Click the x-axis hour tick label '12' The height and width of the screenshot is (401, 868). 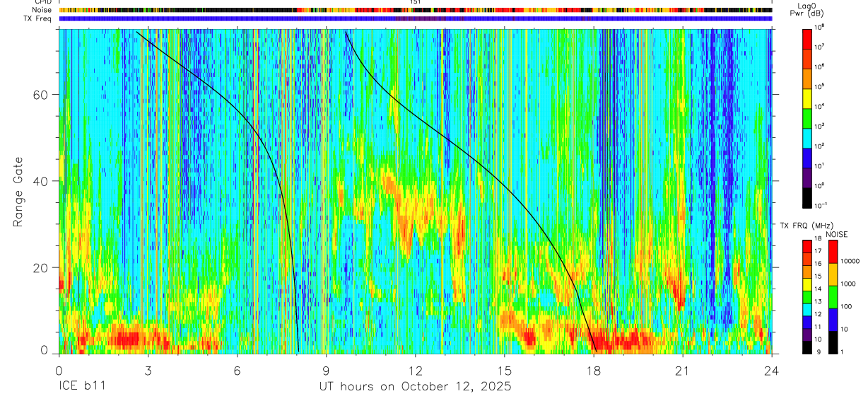point(416,371)
